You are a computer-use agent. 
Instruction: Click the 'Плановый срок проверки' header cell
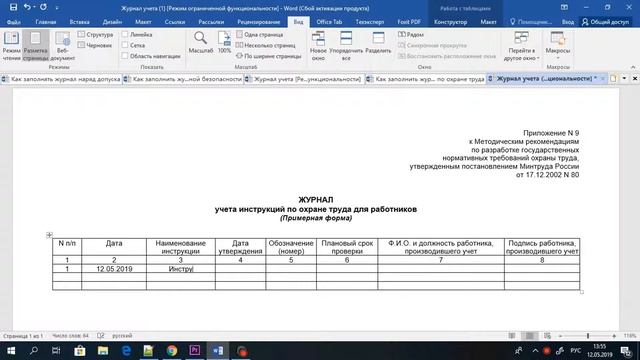click(x=347, y=247)
